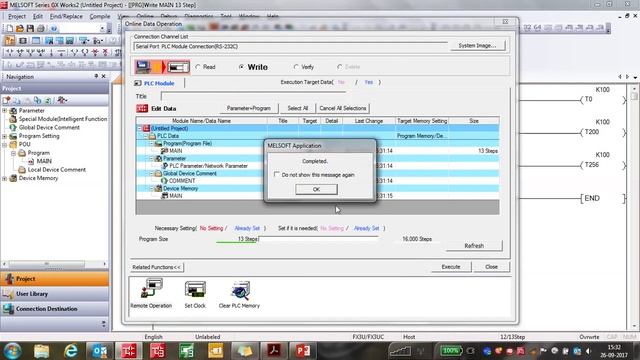Select the Verify radio button
The height and width of the screenshot is (360, 640).
point(296,67)
